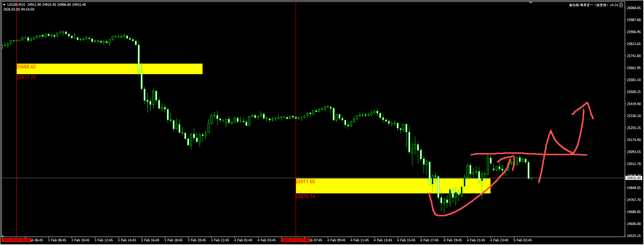Click the red 24810.74 price label

point(305,197)
